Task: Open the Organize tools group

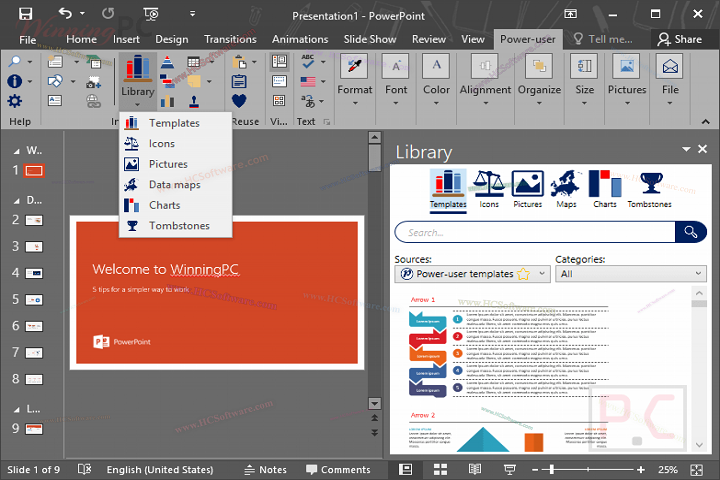Action: coord(539,80)
